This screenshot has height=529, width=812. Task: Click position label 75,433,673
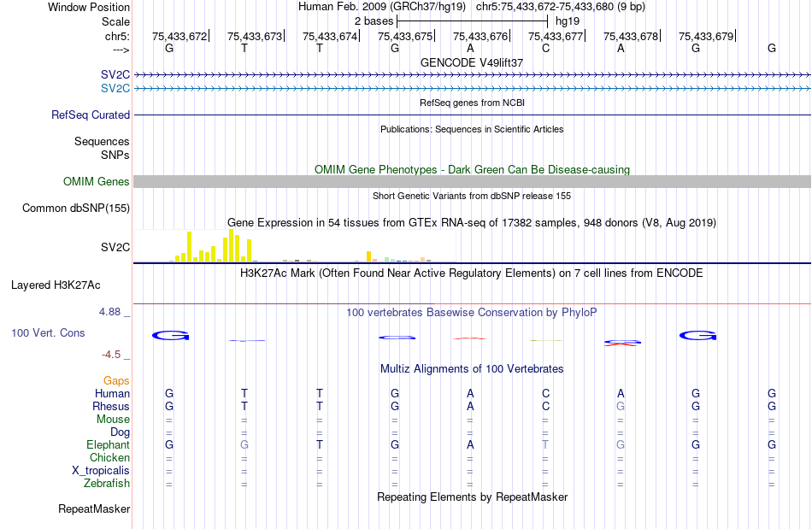click(255, 36)
